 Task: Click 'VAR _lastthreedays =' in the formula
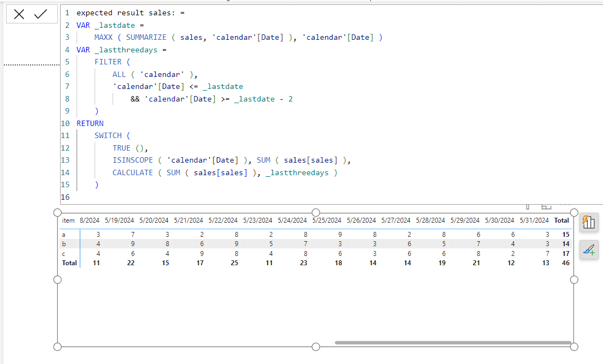(x=121, y=50)
